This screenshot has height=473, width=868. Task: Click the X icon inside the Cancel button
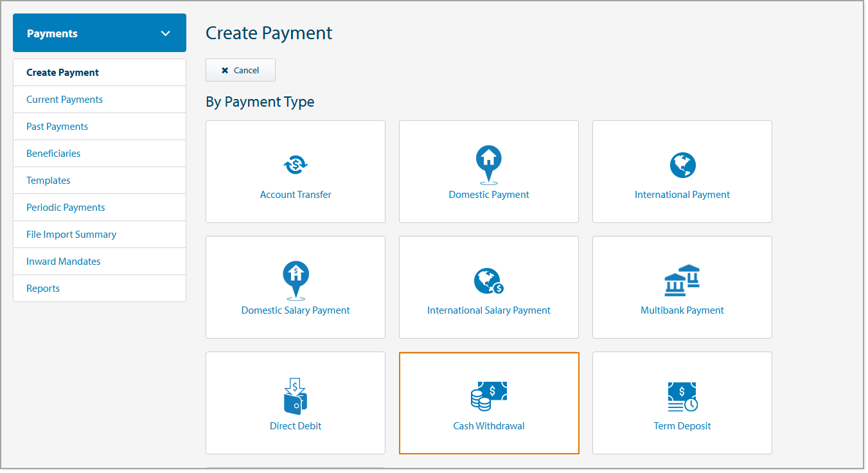pyautogui.click(x=227, y=70)
